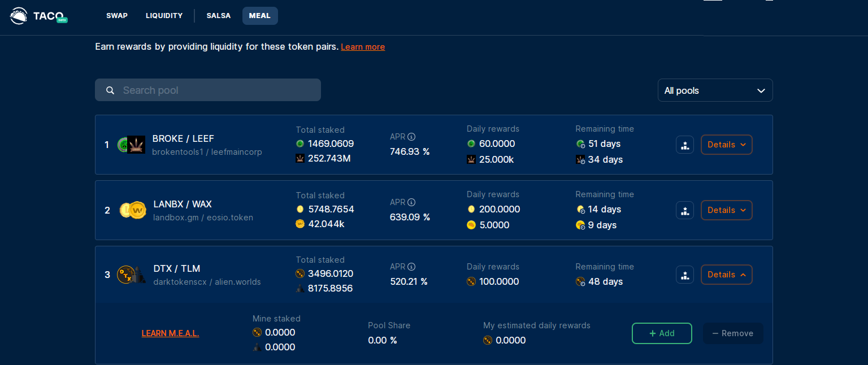The image size is (868, 365).
Task: Follow the LEARN M.E.A.L. link
Action: (170, 333)
